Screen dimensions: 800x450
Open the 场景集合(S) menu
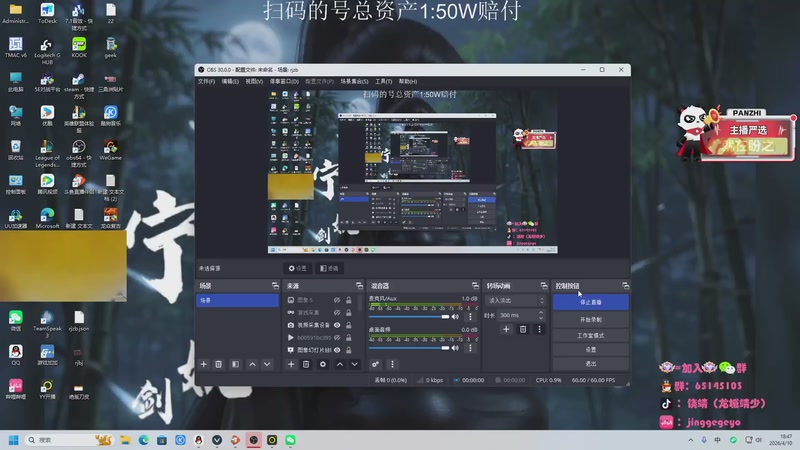click(x=355, y=82)
